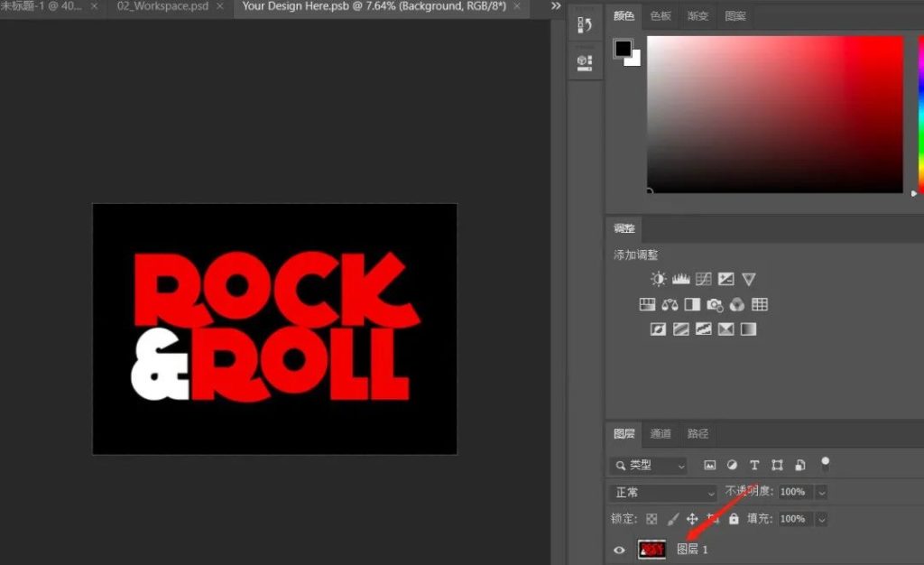Click the Color Balance scales icon

670,305
